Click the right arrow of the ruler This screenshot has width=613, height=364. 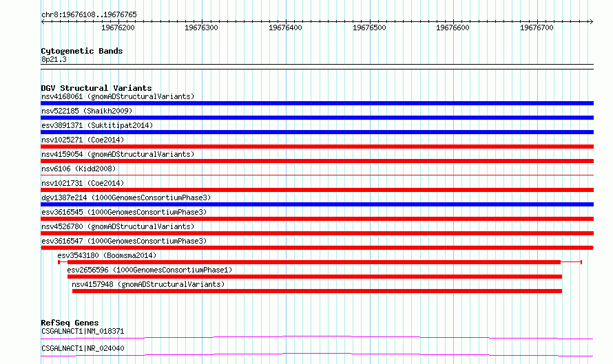592,22
